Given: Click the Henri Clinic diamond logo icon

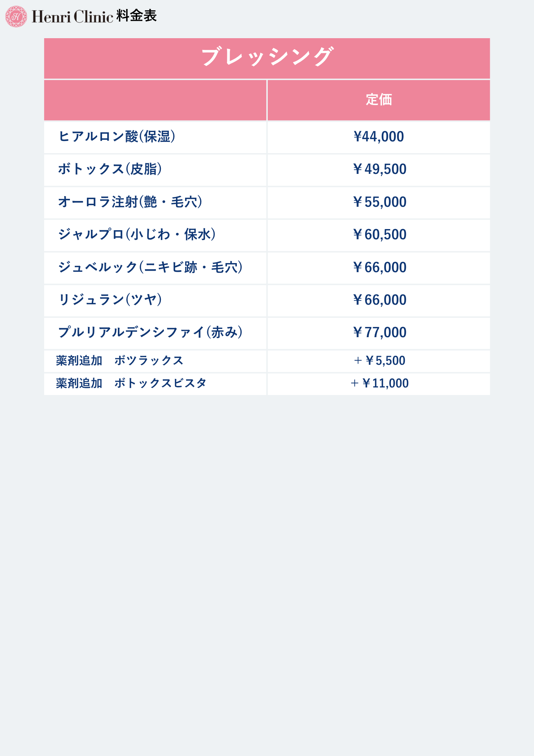Looking at the screenshot, I should click(16, 16).
